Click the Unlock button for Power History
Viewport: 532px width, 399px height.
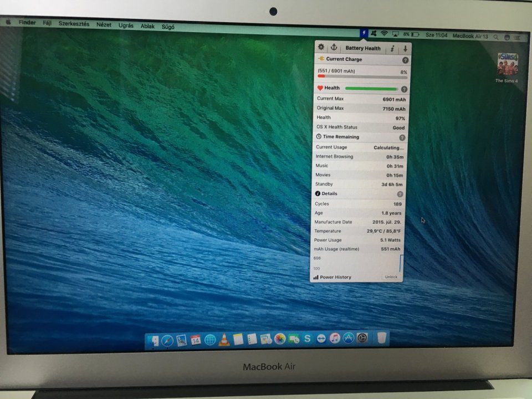click(391, 277)
